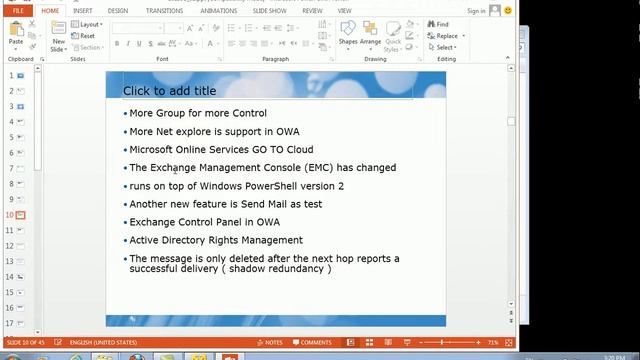Click the zoom in plus button

tap(478, 342)
